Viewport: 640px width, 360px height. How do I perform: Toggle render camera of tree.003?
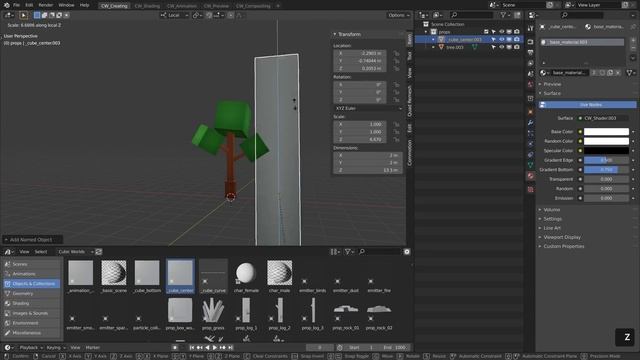(517, 47)
